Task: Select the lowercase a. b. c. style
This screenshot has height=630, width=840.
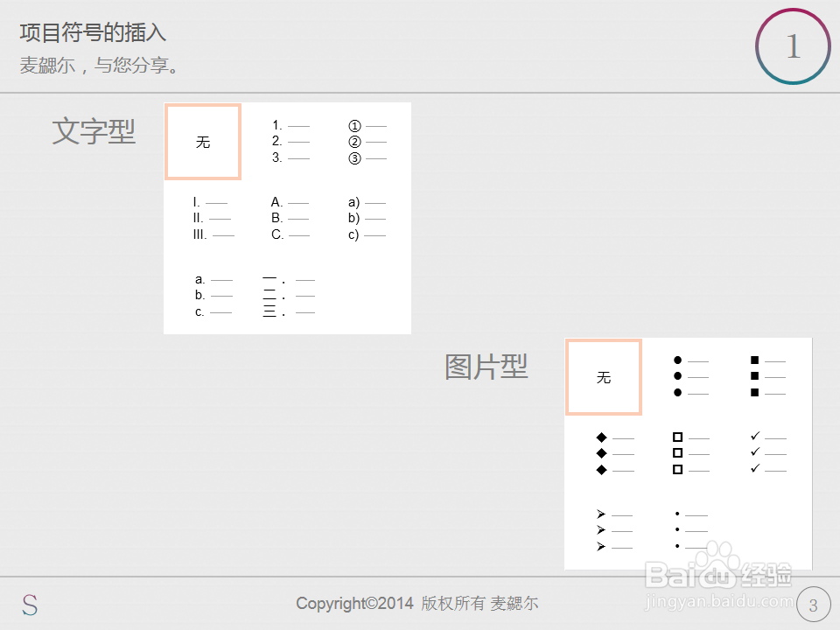Action: [213, 296]
